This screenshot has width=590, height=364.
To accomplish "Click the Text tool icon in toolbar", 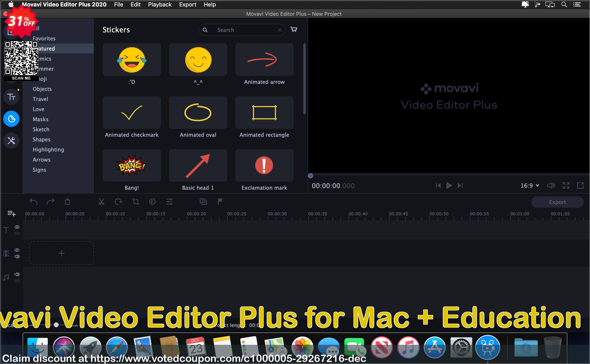I will (x=11, y=97).
